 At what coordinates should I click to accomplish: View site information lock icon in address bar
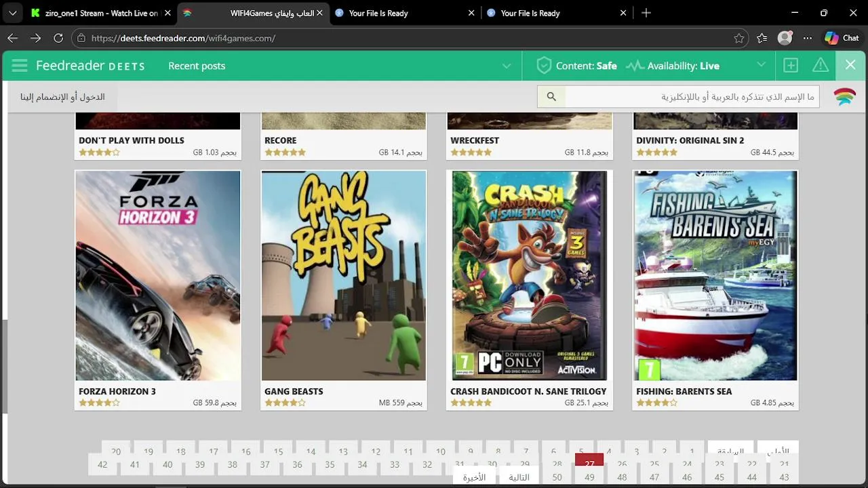81,38
